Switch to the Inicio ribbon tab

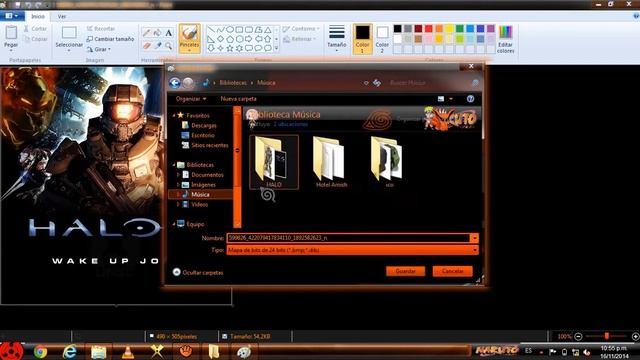click(38, 16)
